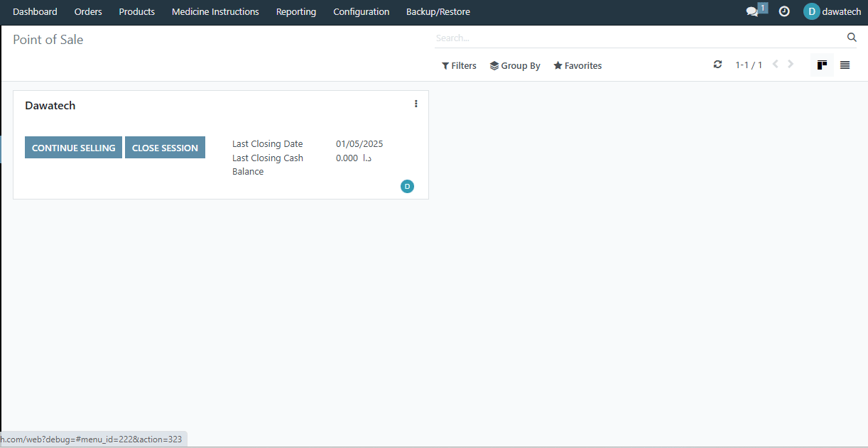868x448 pixels.
Task: Open the activities clock icon
Action: click(784, 11)
